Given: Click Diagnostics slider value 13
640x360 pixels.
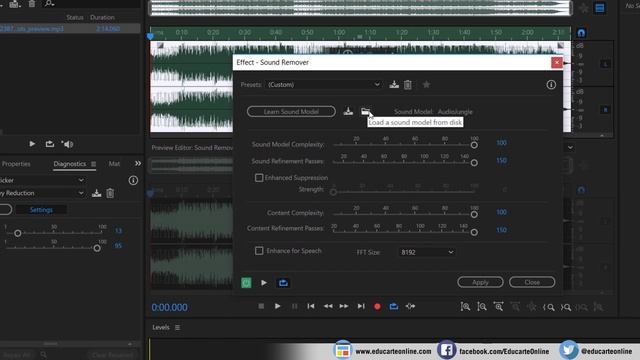Looking at the screenshot, I should (118, 231).
